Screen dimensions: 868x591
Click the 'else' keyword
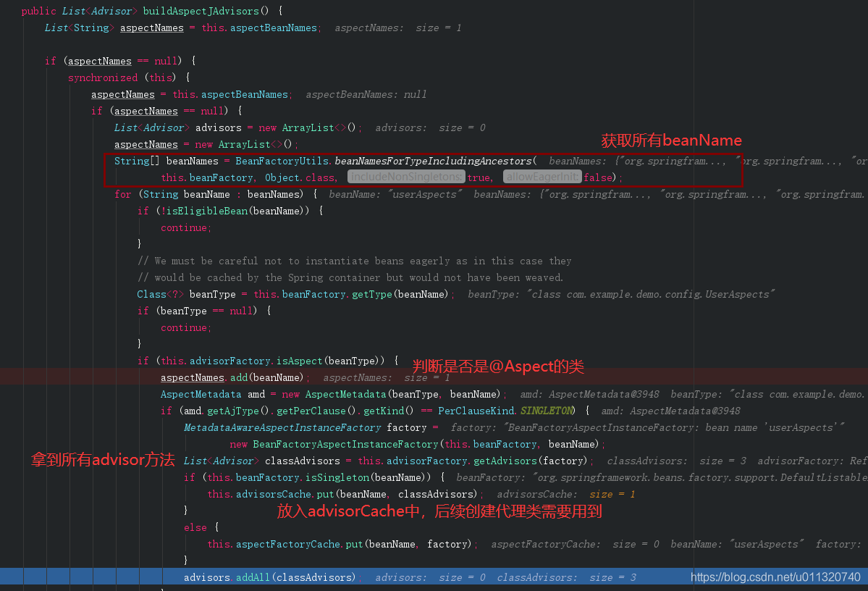click(x=195, y=527)
